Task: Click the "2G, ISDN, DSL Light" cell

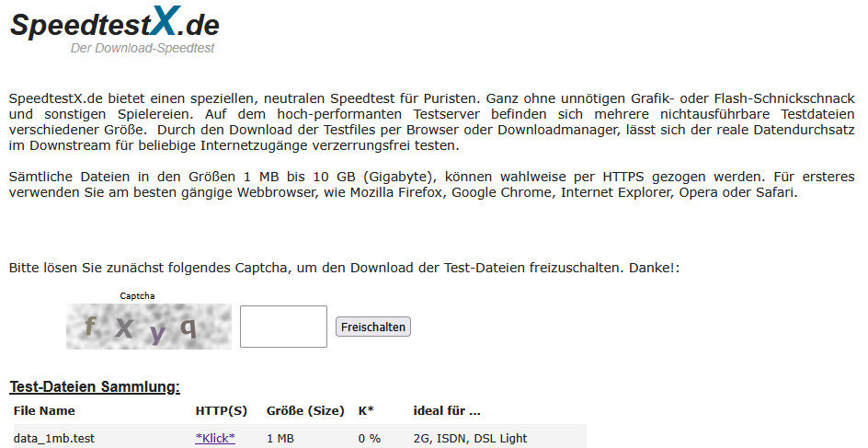Action: point(471,438)
